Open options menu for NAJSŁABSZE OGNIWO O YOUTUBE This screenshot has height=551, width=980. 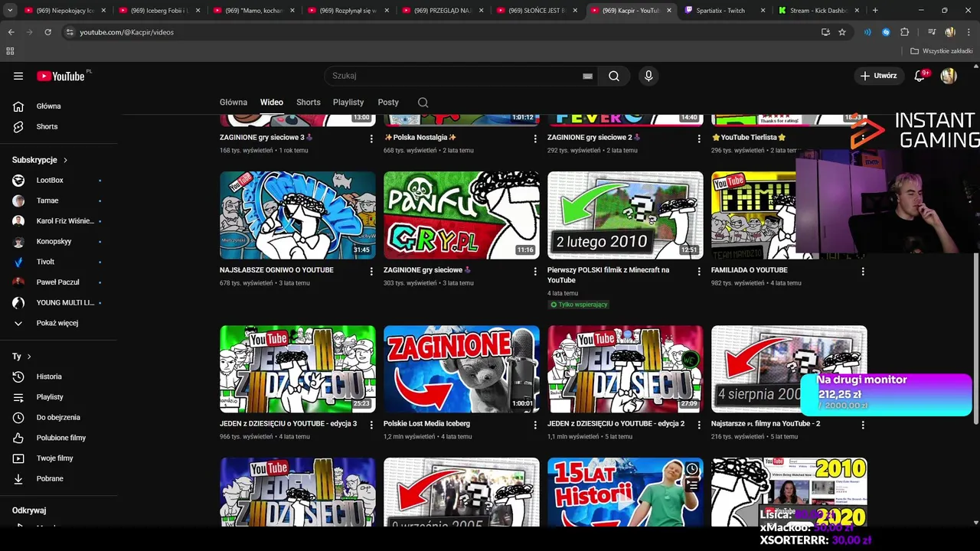point(371,271)
